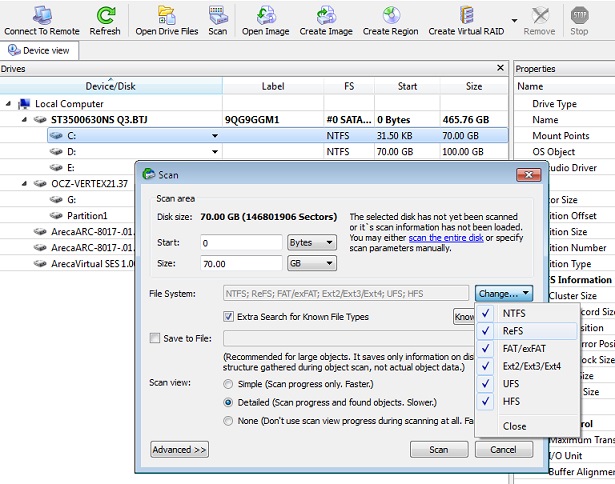
Task: Click the Connect To Remote icon
Action: pos(42,15)
